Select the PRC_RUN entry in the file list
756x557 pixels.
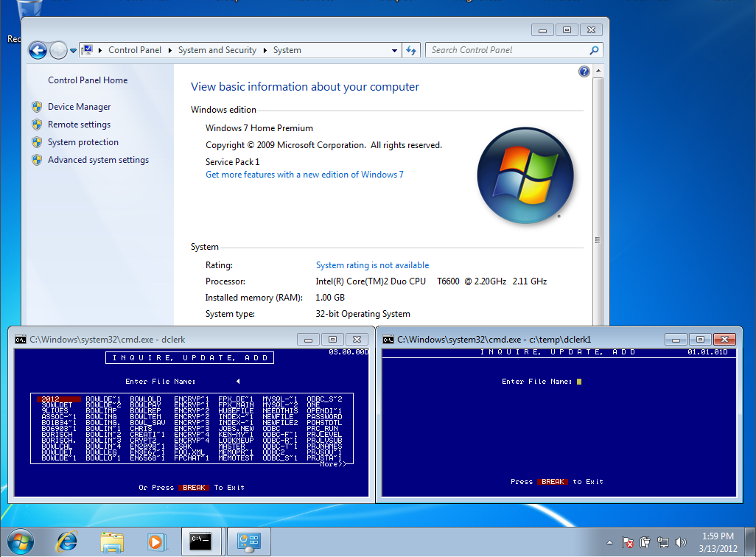click(x=322, y=428)
